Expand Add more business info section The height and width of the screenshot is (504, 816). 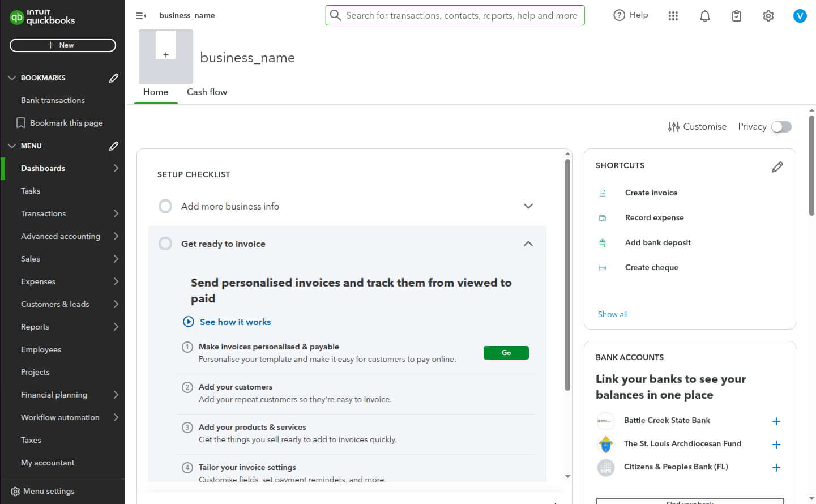pyautogui.click(x=528, y=206)
